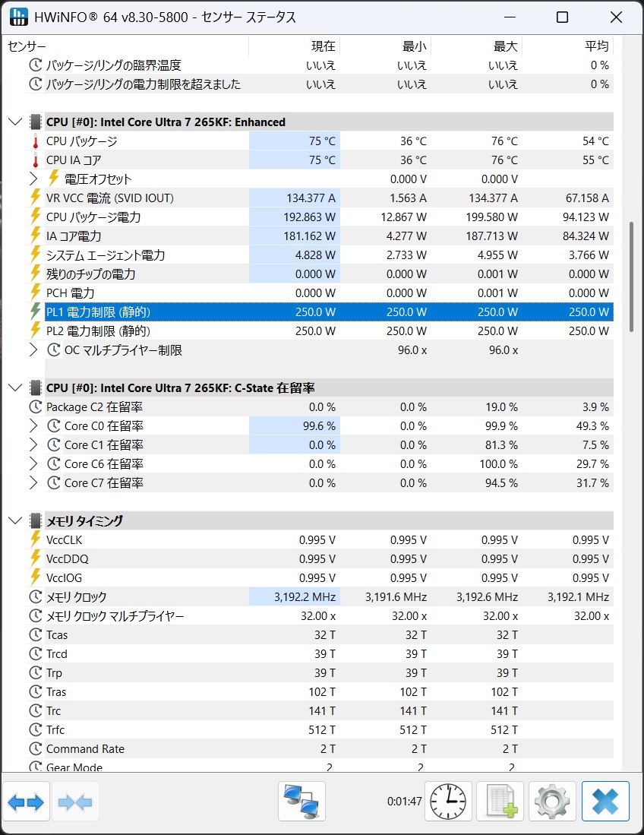The width and height of the screenshot is (644, 835).
Task: Reset the elapsed time clock icon
Action: [448, 802]
